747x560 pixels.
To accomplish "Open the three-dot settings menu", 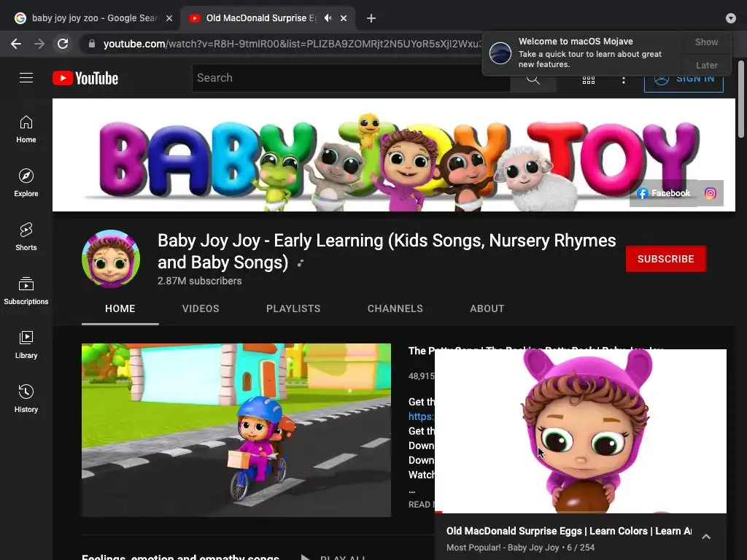I will (623, 80).
